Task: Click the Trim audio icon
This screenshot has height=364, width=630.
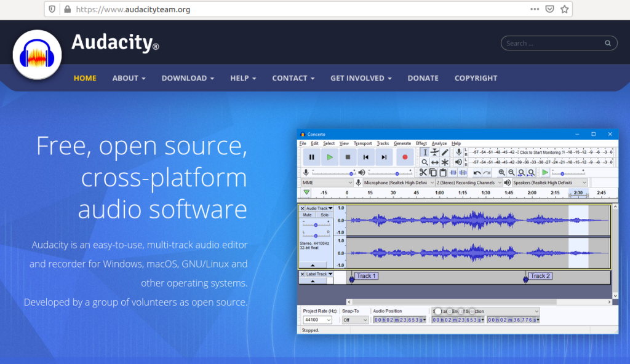Action: [x=453, y=172]
